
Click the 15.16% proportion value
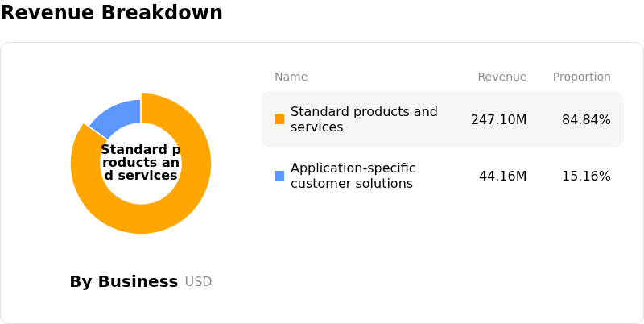[586, 176]
